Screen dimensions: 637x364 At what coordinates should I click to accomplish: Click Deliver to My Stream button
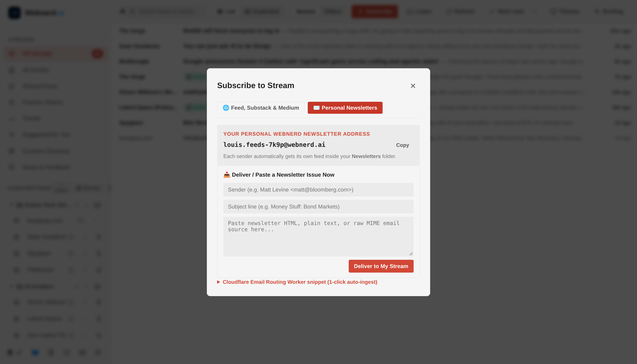click(381, 266)
